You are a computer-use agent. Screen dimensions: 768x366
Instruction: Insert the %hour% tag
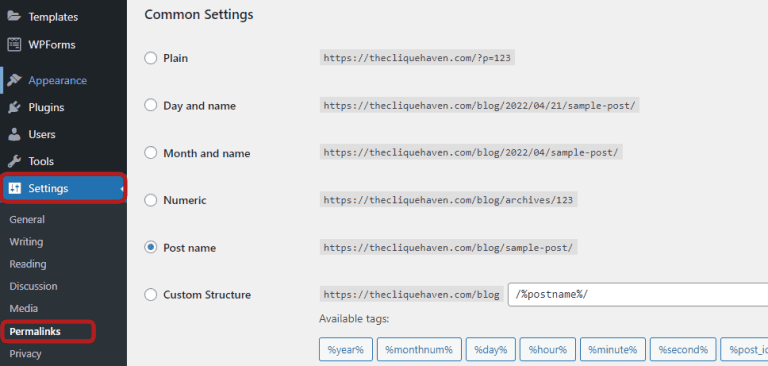coord(548,349)
